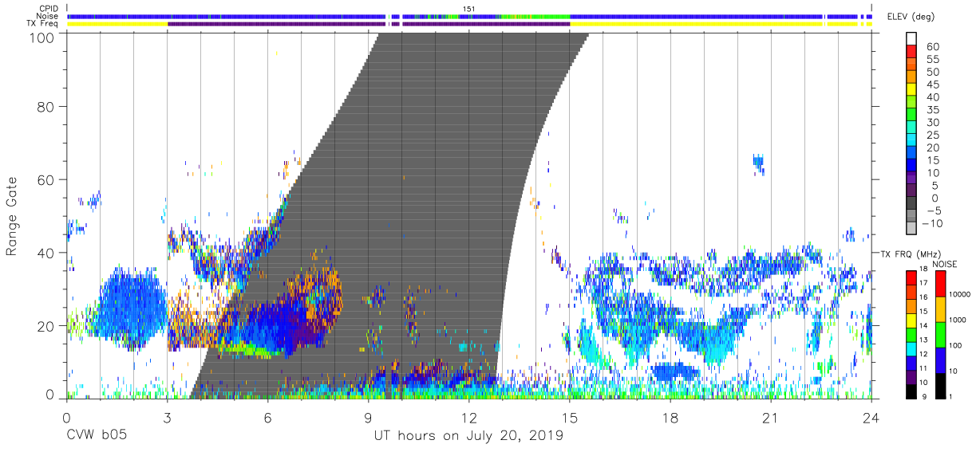Click the '24' tick on UT hours axis

871,418
